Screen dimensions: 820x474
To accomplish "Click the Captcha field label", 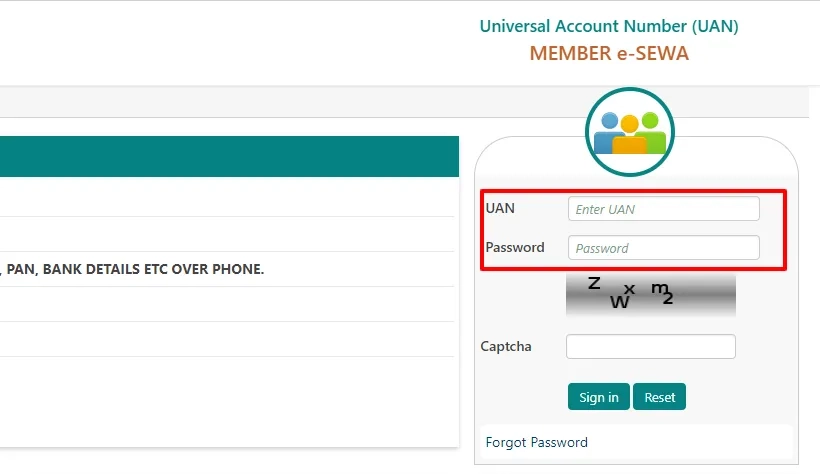I will click(506, 346).
